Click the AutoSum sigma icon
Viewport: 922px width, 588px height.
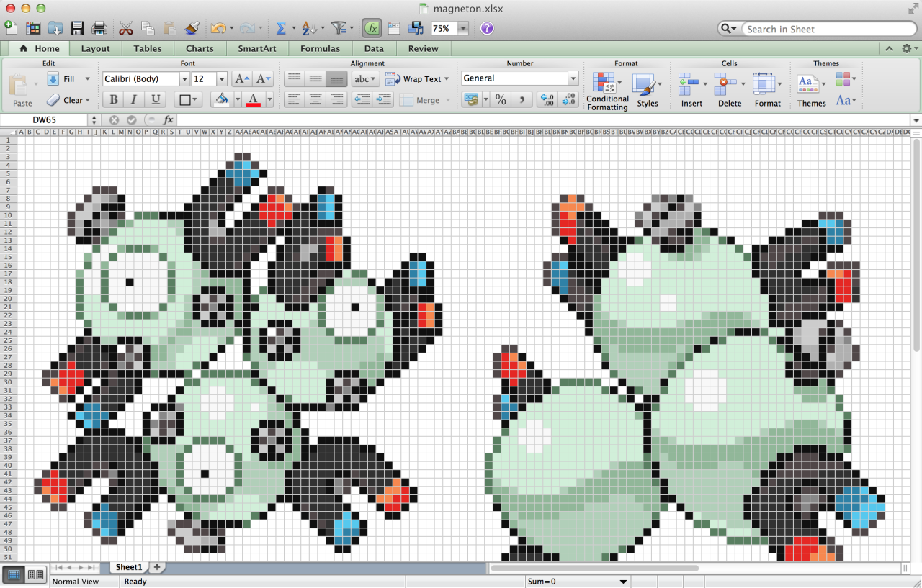[281, 28]
